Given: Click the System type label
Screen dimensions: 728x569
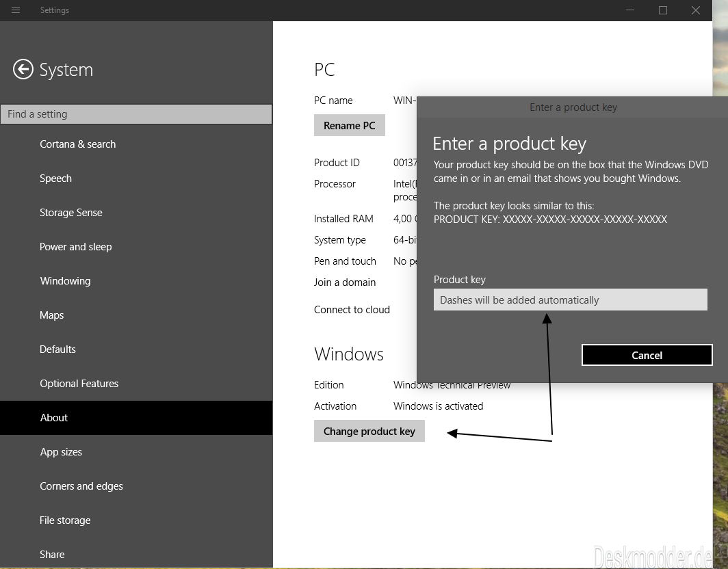Looking at the screenshot, I should pyautogui.click(x=340, y=240).
